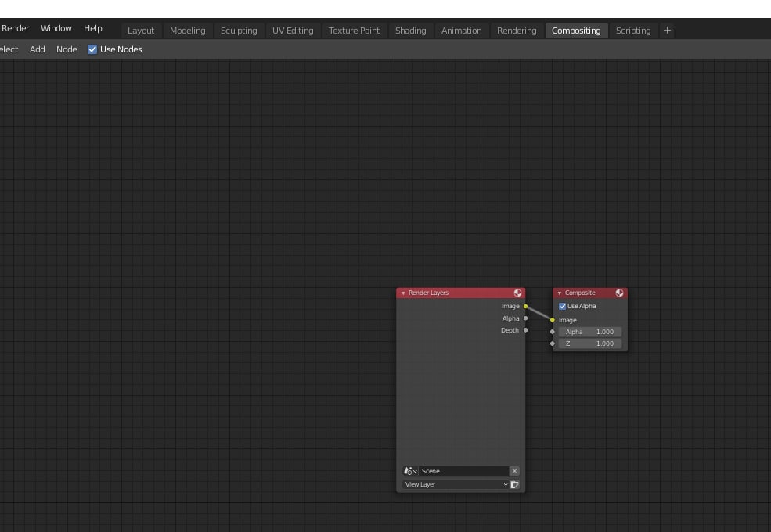Open the View Layer dropdown
771x532 pixels.
456,484
